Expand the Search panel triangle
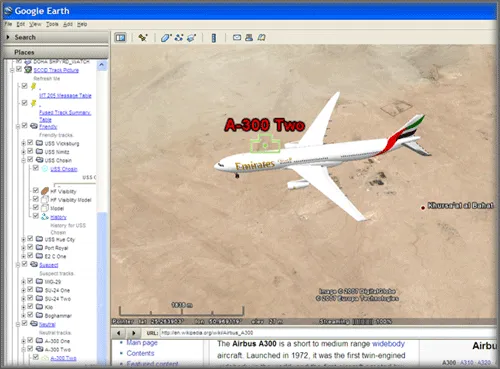 8,37
